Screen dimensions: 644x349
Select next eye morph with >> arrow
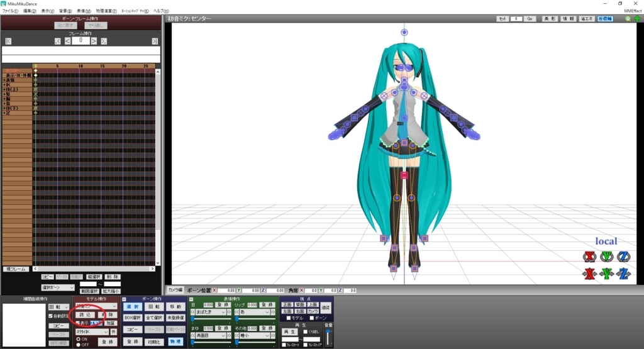[x=229, y=312]
